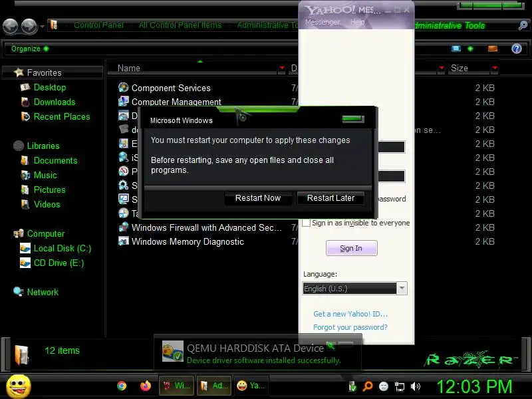Click the 12:03 PM taskbar clock
Screen dimensions: 532x399
pyautogui.click(x=474, y=386)
